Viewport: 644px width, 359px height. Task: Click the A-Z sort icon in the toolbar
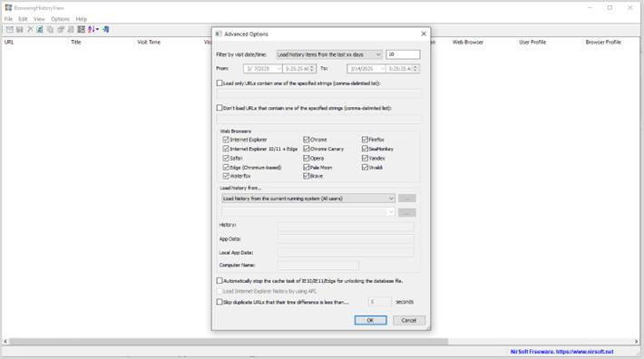(92, 30)
